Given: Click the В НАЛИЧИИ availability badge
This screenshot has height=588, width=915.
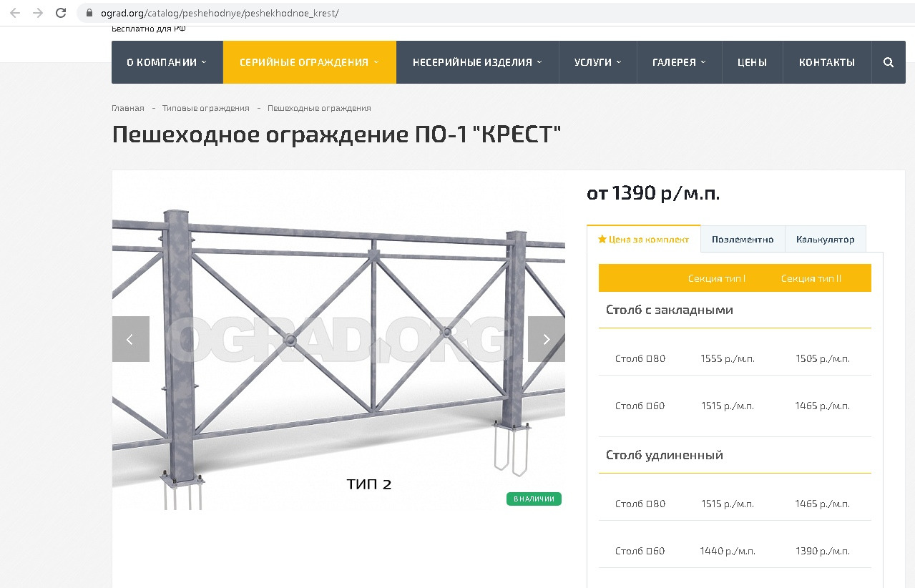Looking at the screenshot, I should (534, 499).
